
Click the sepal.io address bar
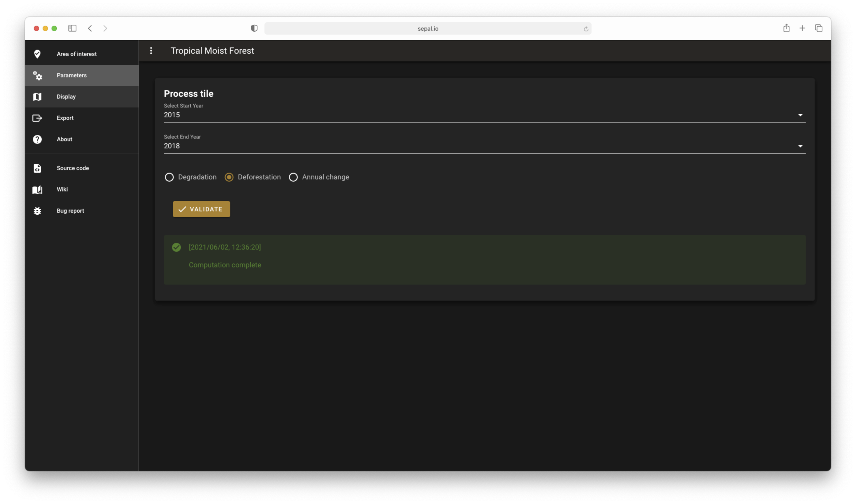coord(428,28)
